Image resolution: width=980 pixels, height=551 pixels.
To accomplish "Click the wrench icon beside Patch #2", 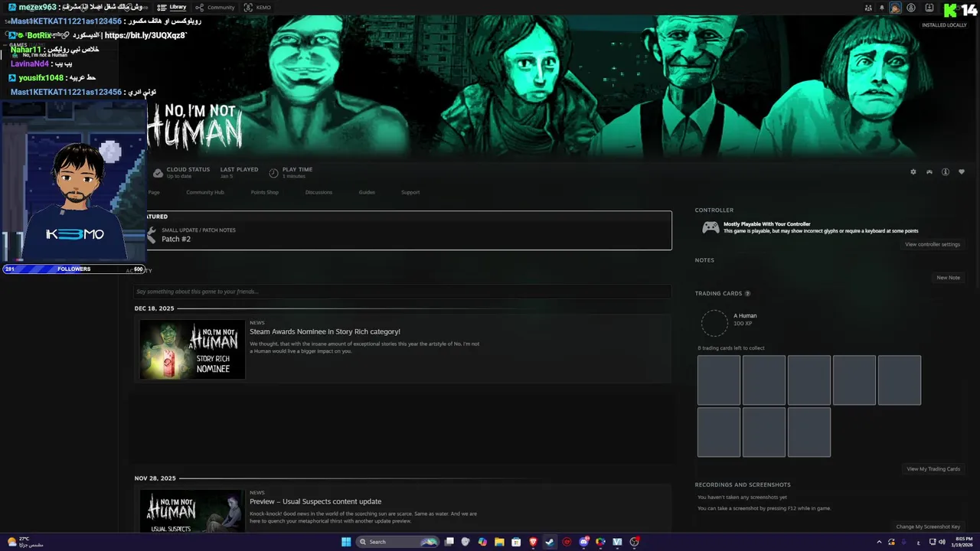I will (151, 234).
